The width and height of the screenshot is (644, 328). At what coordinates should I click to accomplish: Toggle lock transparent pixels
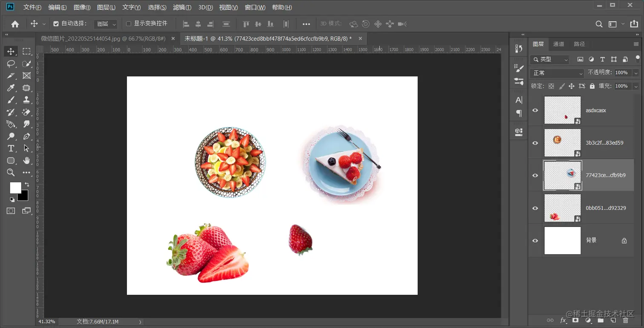click(551, 86)
